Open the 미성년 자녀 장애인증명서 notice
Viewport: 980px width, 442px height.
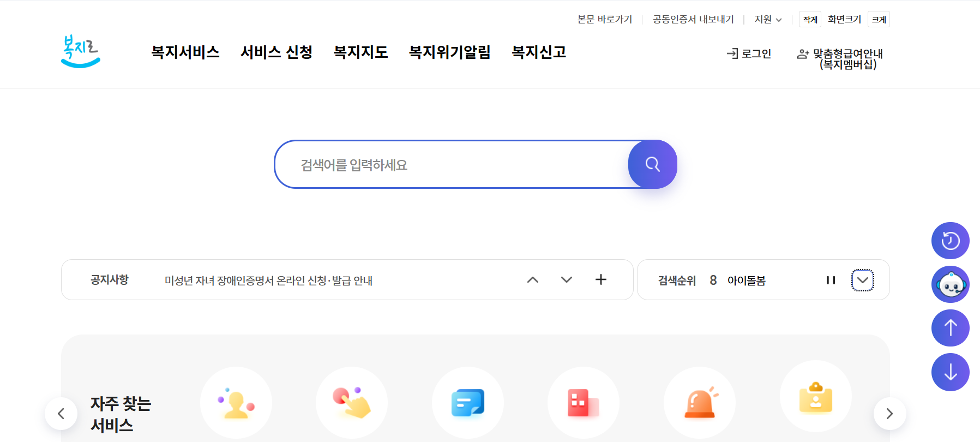coord(268,280)
